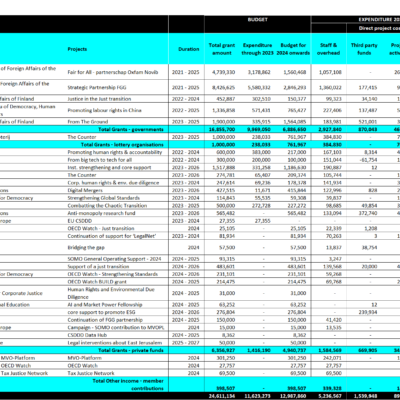400x400 pixels.
Task: Select 'Total Grants - lottery organisations' label
Action: (x=122, y=145)
